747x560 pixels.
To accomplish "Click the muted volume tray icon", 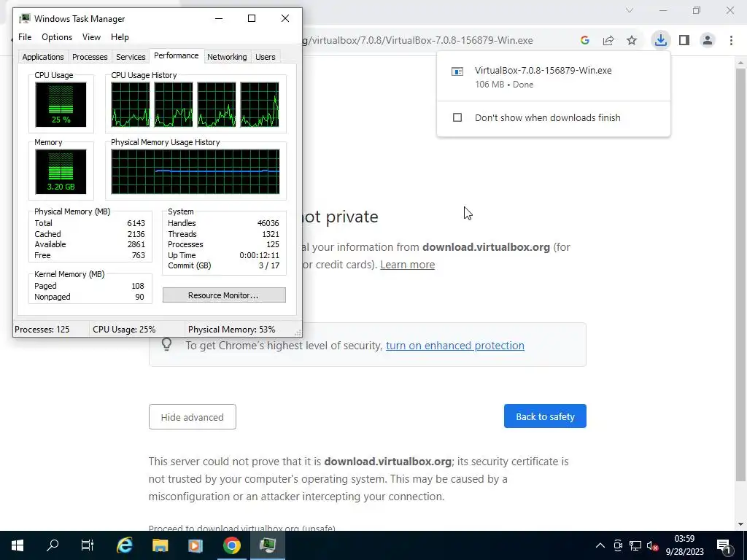I will tap(653, 545).
